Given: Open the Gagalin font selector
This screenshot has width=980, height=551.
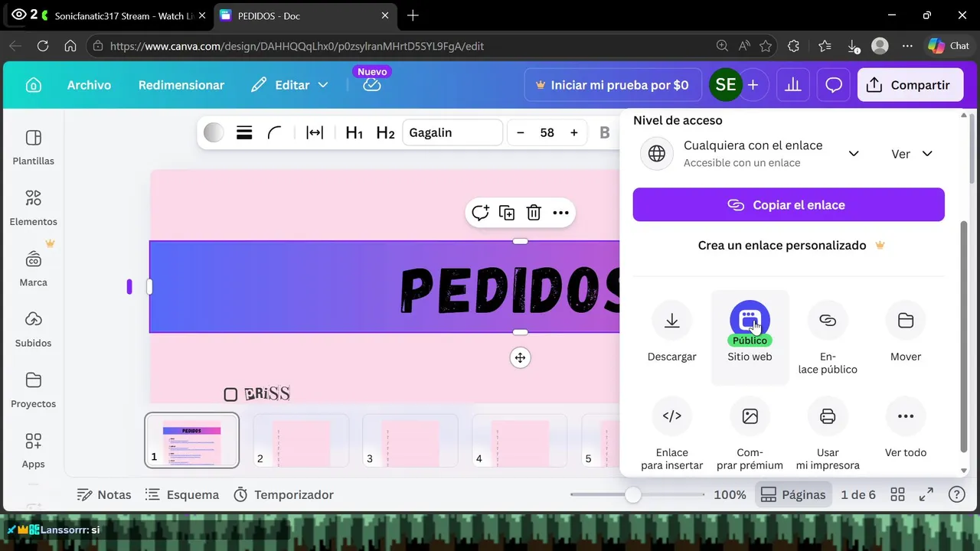Looking at the screenshot, I should [452, 132].
